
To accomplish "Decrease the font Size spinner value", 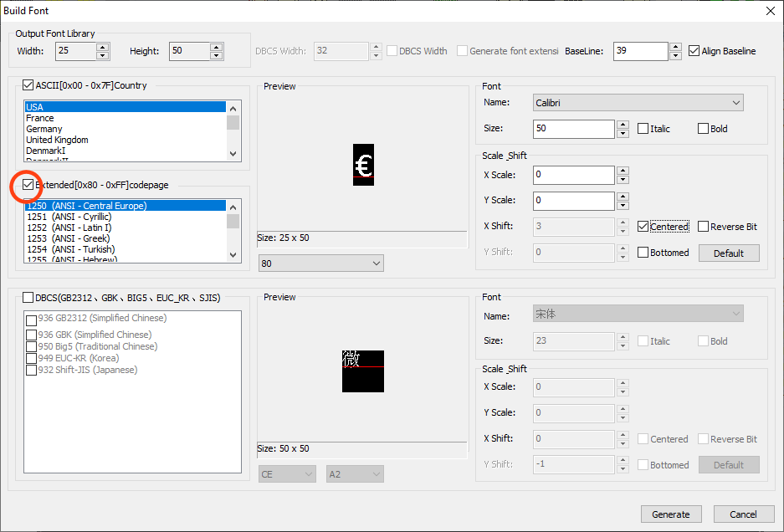I will (x=622, y=133).
